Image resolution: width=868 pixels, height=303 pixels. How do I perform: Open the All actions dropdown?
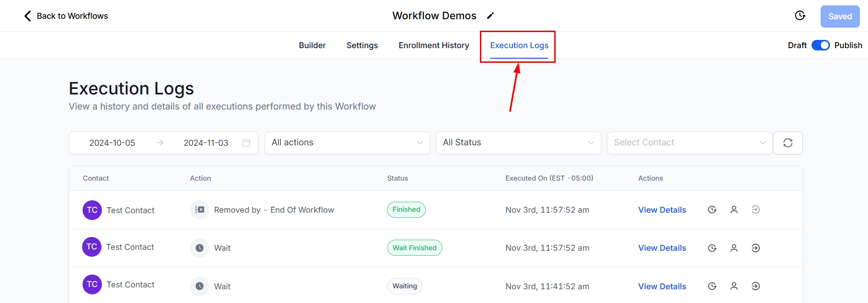click(x=347, y=143)
